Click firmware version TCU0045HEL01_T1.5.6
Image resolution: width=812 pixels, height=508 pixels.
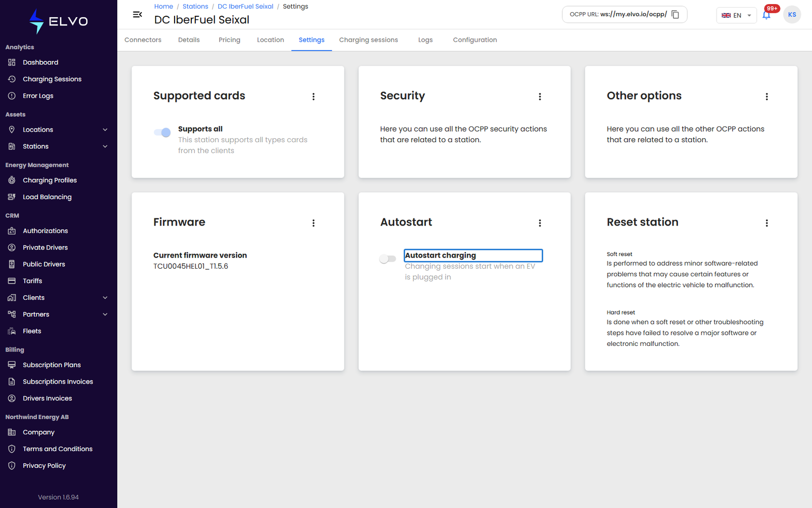(191, 266)
